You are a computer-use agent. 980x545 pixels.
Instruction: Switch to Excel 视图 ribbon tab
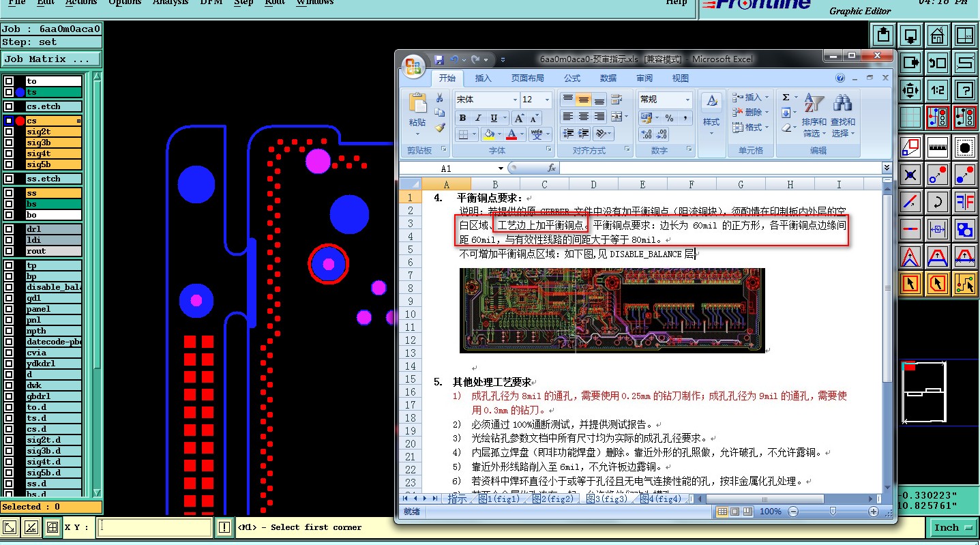point(680,78)
